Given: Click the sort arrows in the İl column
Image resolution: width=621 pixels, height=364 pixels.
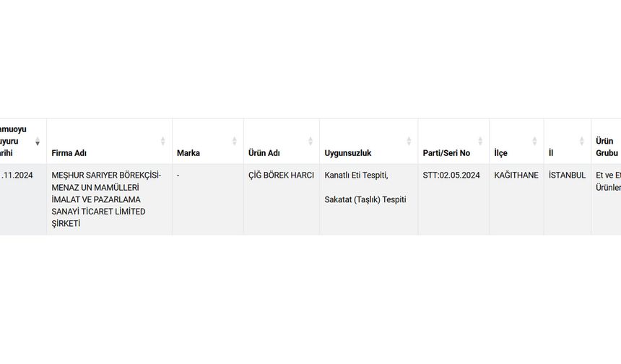Looking at the screenshot, I should coord(582,142).
